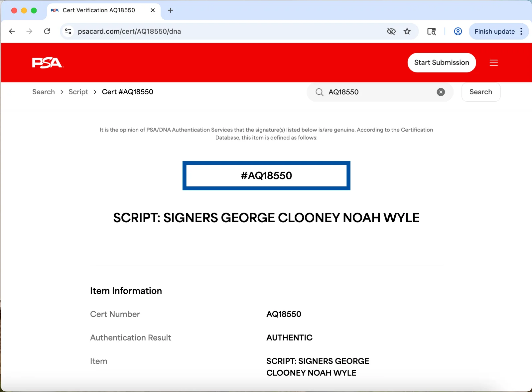
Task: Click the magnifier icon in the cert search field
Action: 319,92
